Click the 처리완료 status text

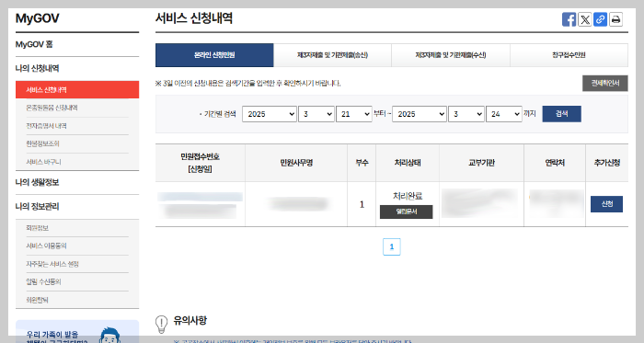tap(408, 196)
